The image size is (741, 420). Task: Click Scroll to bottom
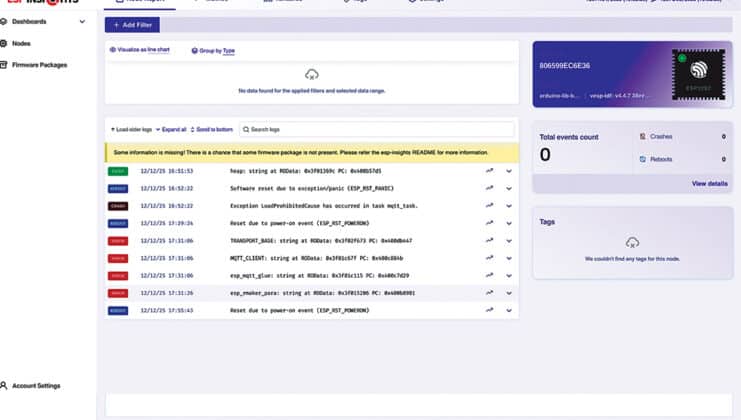[212, 129]
